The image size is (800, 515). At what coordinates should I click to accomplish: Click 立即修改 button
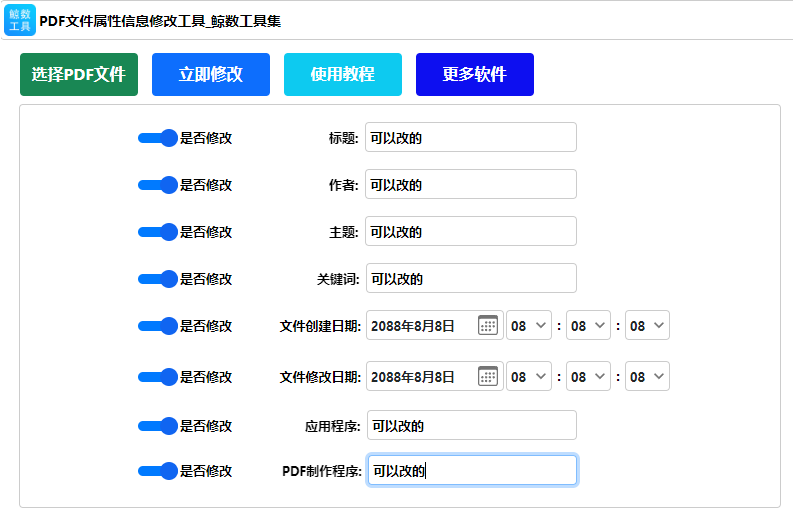point(211,75)
